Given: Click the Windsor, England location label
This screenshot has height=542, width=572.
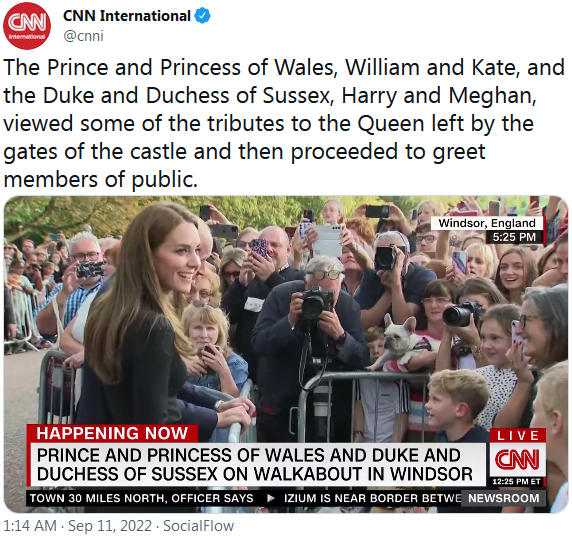Looking at the screenshot, I should pos(487,223).
